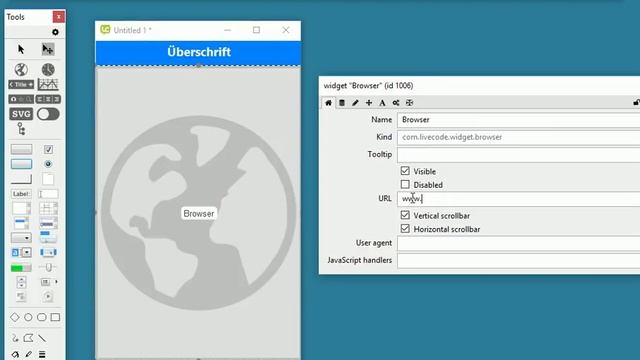Toggle the inspector lock icon

[636, 102]
